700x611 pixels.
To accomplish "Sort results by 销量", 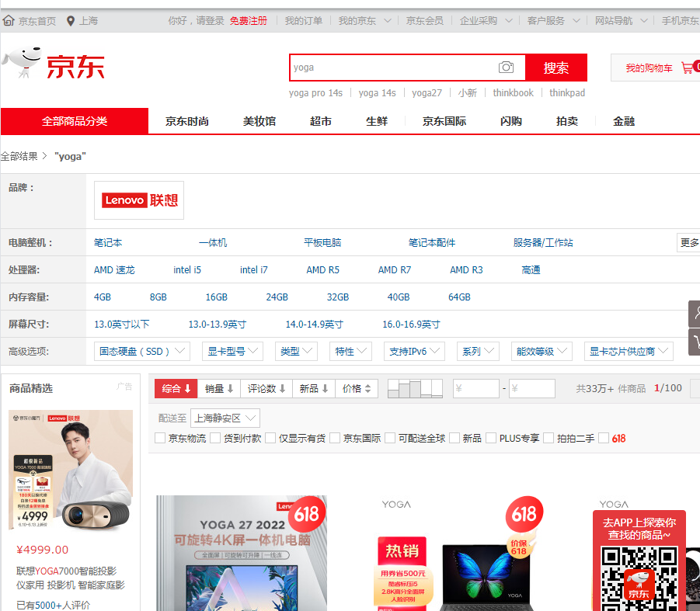I will [x=219, y=388].
